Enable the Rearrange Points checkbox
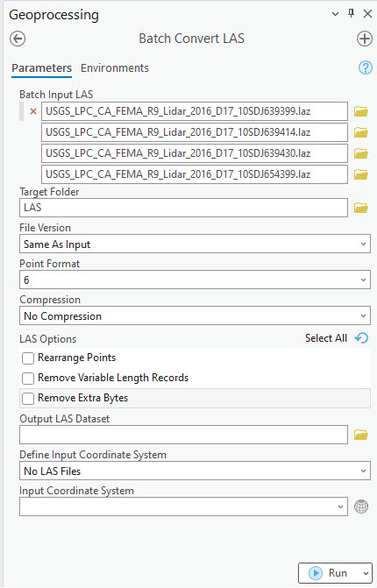 click(x=28, y=358)
